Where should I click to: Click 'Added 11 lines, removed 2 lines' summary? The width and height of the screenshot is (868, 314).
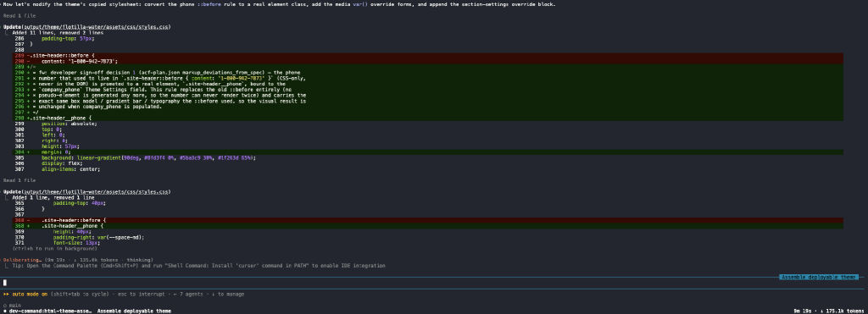(58, 33)
